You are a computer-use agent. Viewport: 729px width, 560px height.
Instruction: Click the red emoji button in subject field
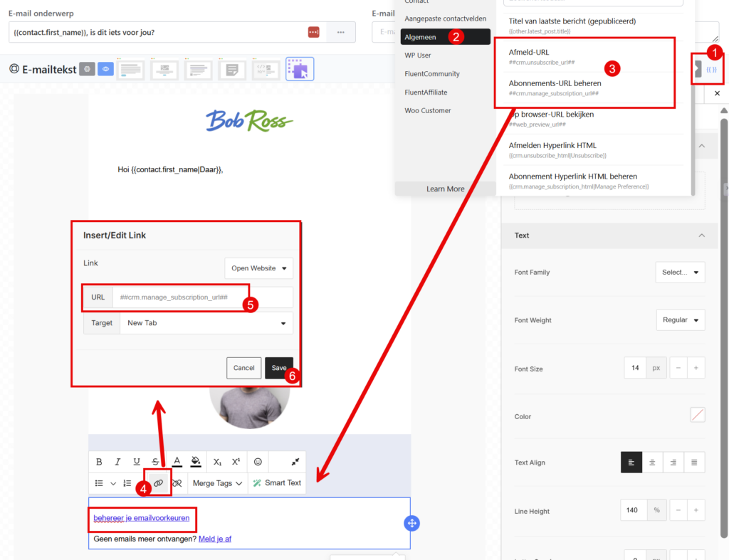(x=314, y=32)
